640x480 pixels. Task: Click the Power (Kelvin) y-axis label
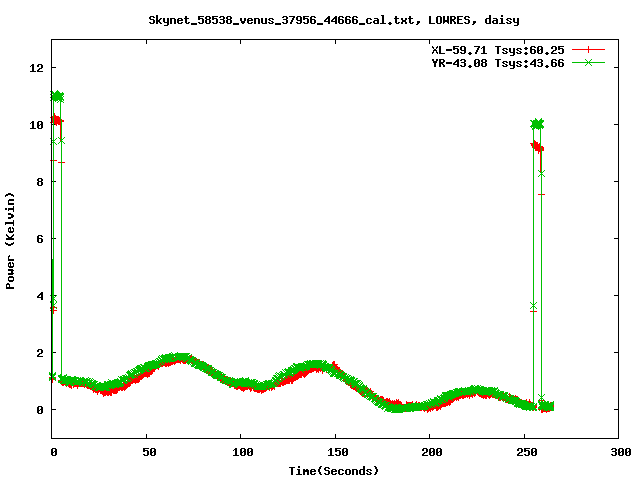(x=10, y=241)
